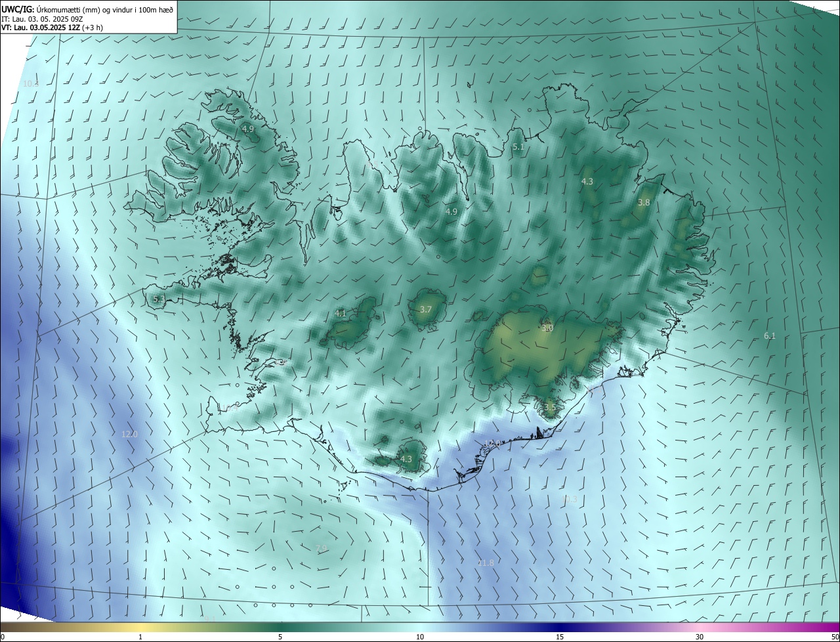Click the 3.5 value label on the map

coord(550,407)
